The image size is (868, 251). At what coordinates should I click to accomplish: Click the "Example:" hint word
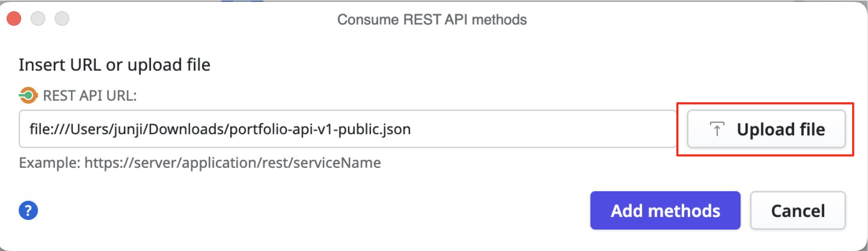(49, 163)
